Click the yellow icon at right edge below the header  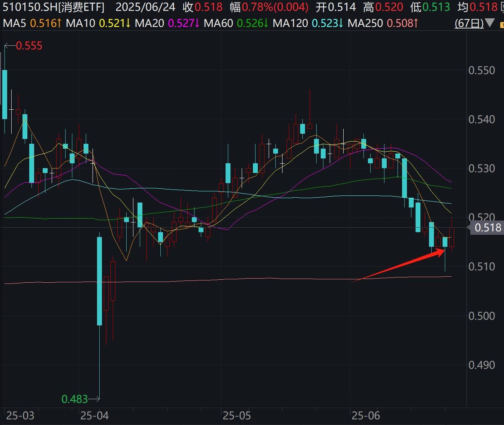(502, 25)
